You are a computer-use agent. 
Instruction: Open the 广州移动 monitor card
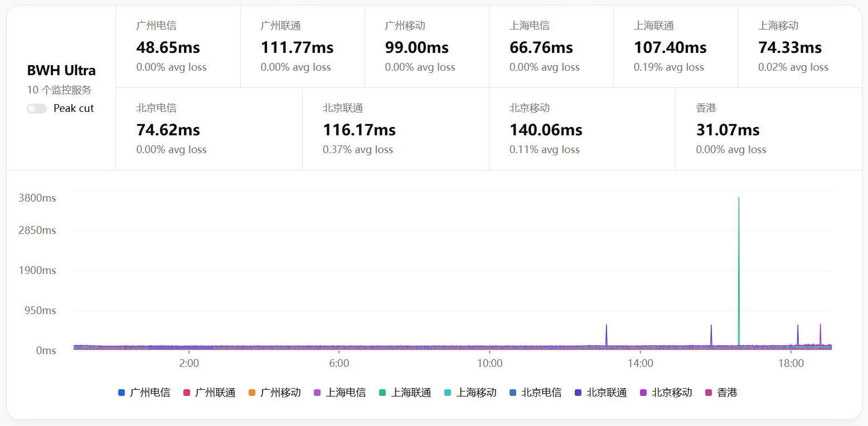pyautogui.click(x=426, y=47)
